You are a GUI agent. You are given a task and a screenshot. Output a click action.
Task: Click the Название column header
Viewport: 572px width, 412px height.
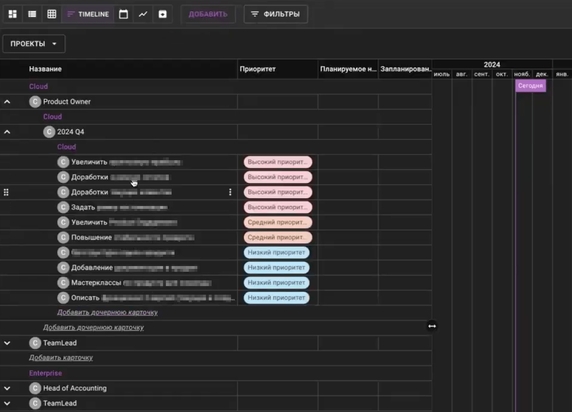[45, 69]
